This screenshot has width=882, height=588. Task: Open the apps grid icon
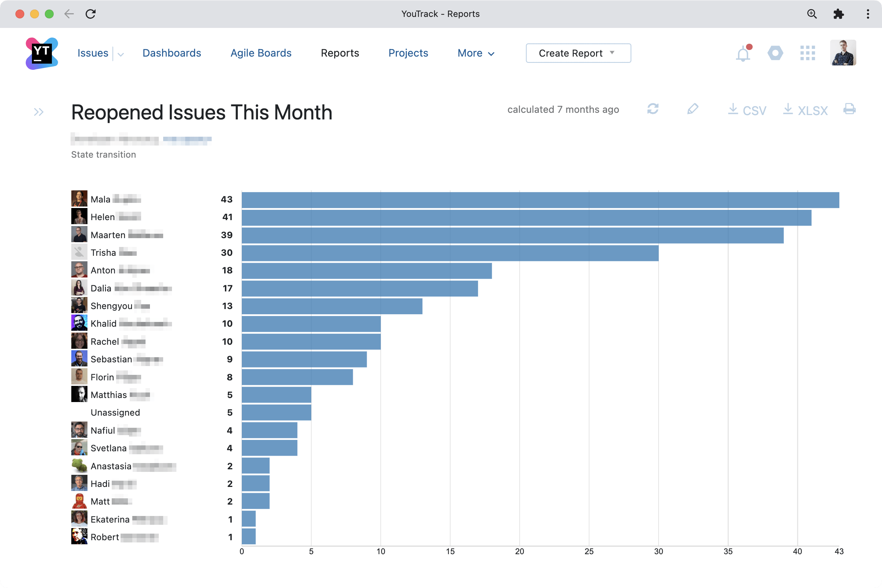point(807,53)
